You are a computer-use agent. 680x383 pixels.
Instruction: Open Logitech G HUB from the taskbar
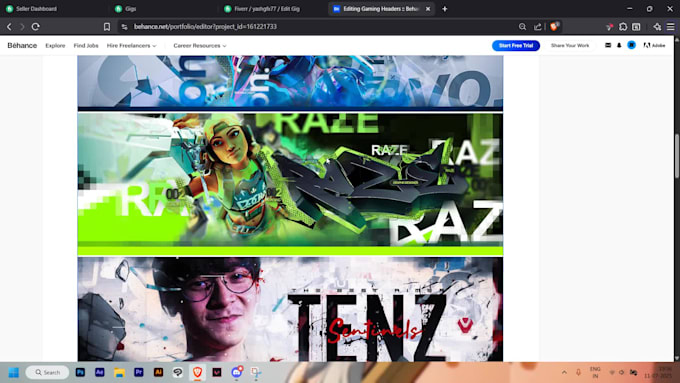click(178, 372)
